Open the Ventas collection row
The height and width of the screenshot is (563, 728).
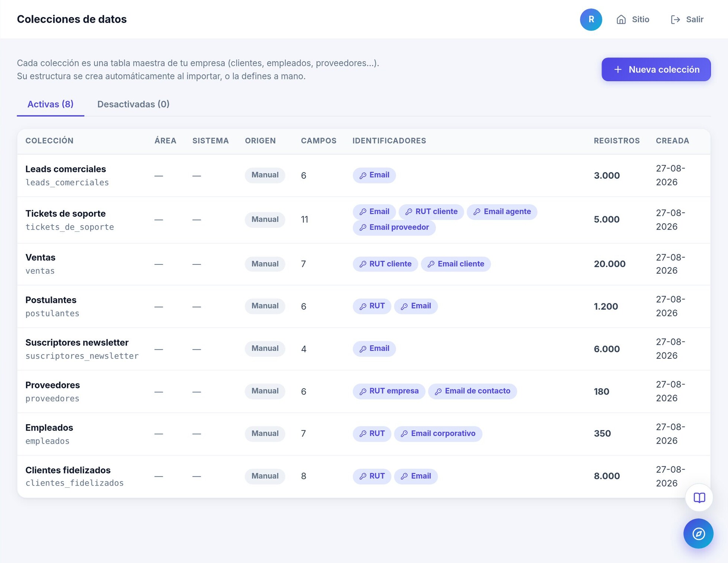(x=364, y=264)
